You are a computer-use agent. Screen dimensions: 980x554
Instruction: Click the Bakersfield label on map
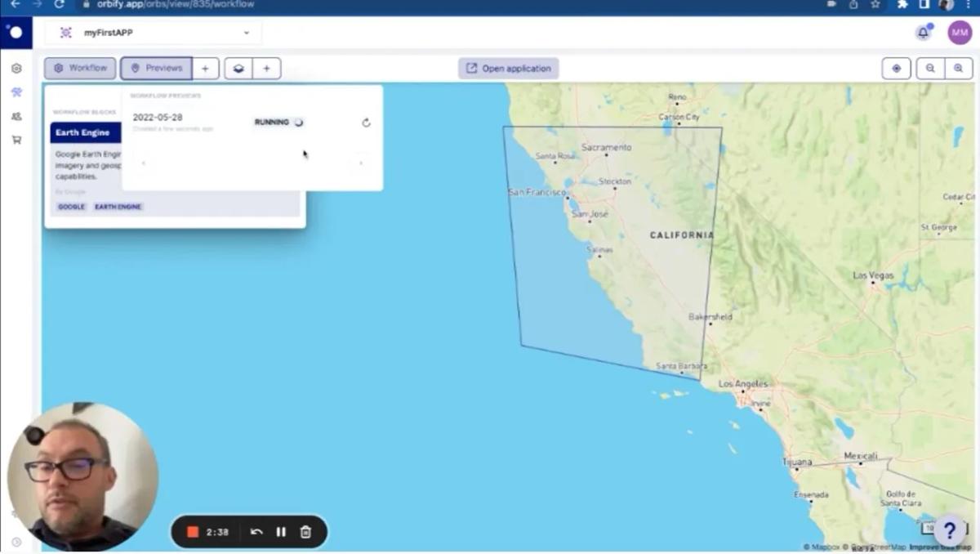[x=710, y=317]
